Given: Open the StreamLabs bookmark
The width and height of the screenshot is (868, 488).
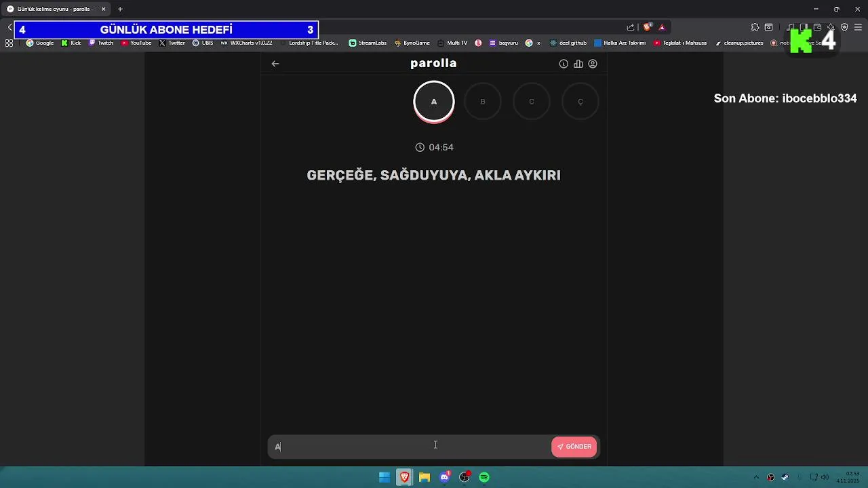Looking at the screenshot, I should click(368, 43).
